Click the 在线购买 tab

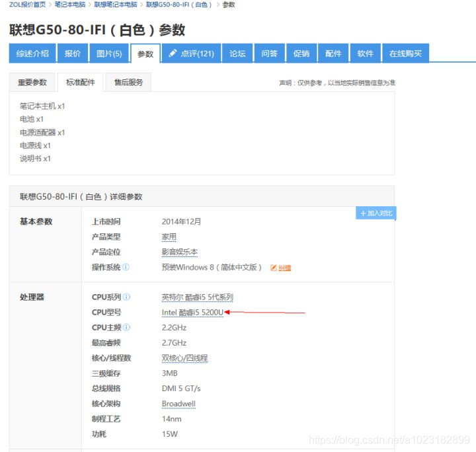405,54
